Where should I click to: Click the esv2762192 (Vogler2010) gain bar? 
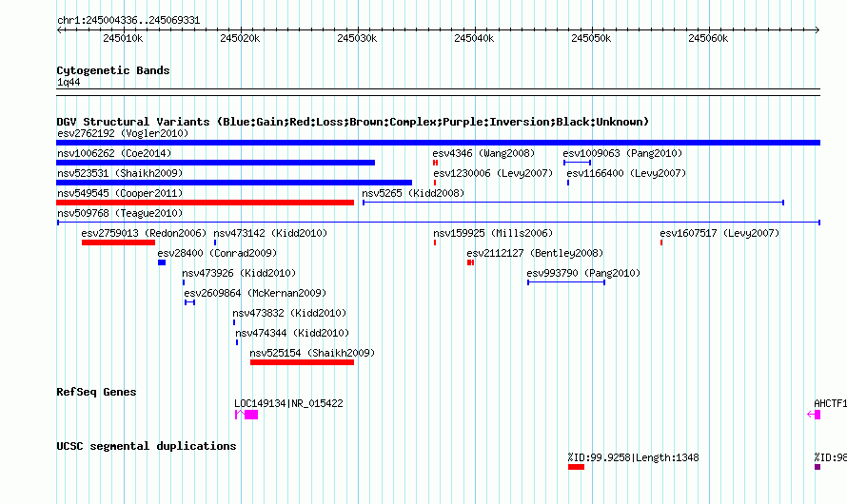click(x=438, y=143)
